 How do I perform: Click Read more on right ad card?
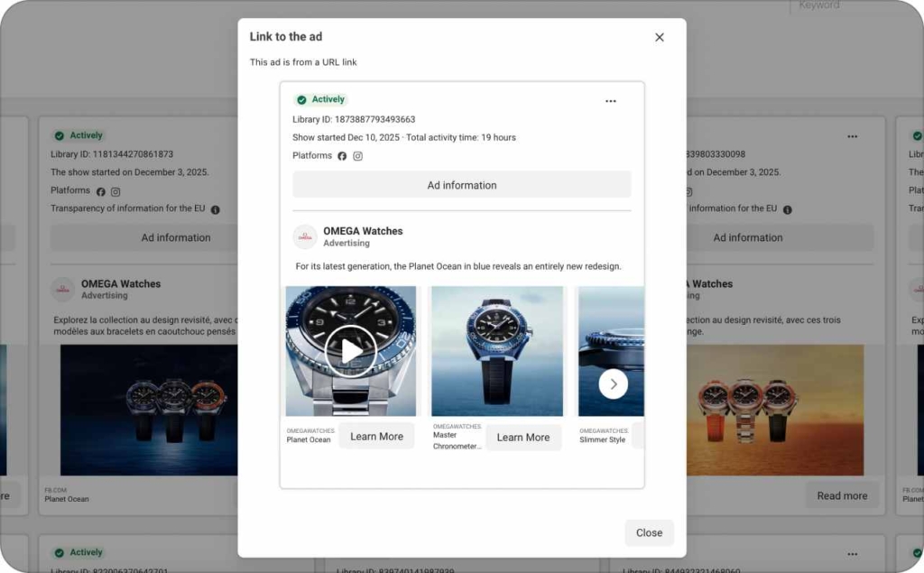pos(841,495)
